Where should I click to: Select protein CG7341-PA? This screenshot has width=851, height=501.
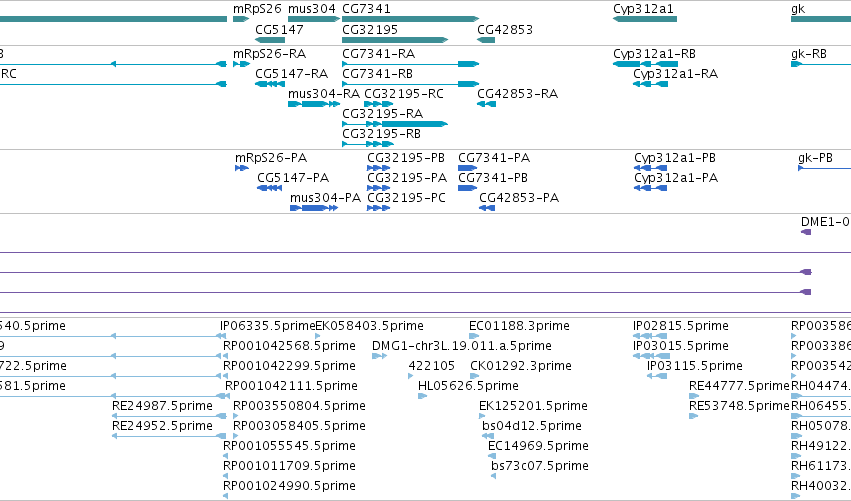click(494, 158)
